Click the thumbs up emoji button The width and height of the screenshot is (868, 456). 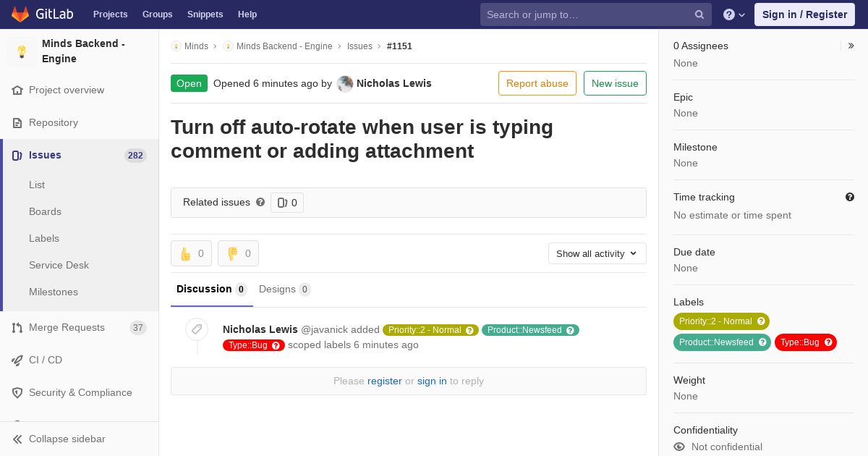tap(191, 253)
